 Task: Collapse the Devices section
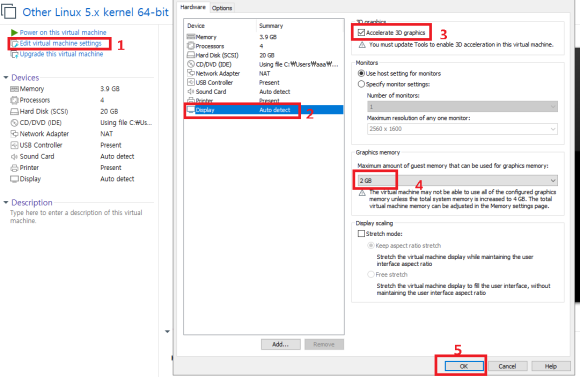(x=6, y=77)
